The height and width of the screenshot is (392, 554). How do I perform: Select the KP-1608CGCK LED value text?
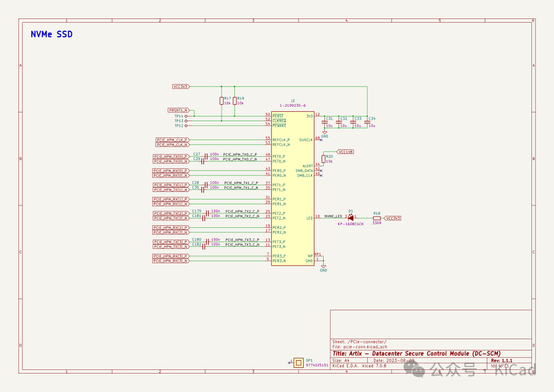(x=350, y=224)
